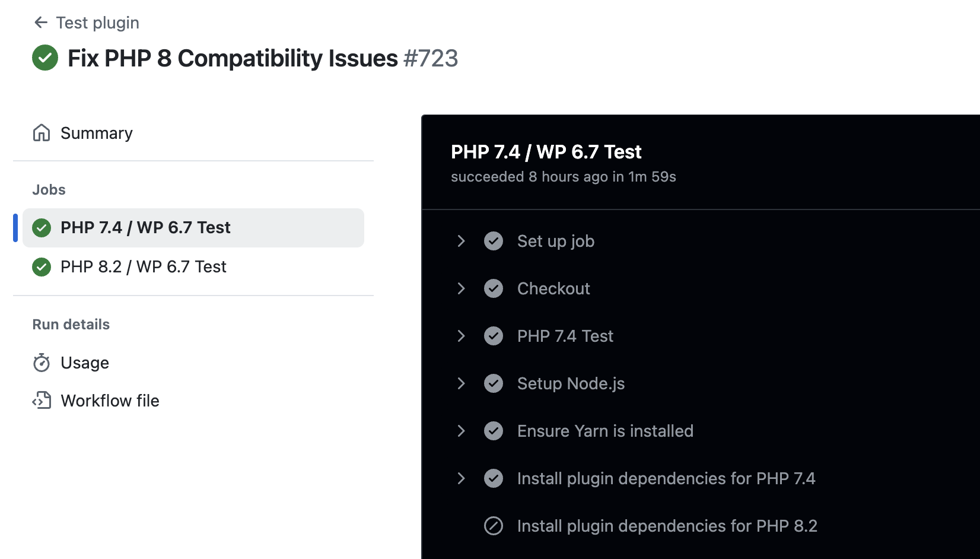Go to the Workflow file link
980x559 pixels.
(x=110, y=401)
